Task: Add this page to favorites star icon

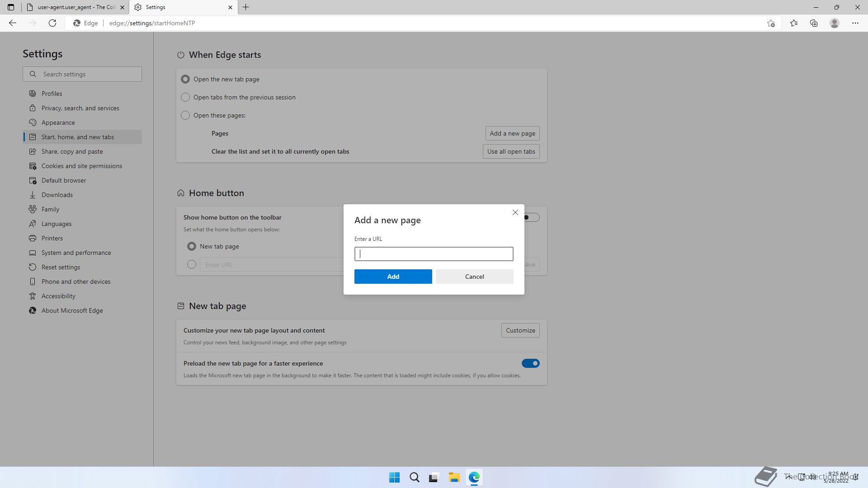Action: (x=771, y=23)
